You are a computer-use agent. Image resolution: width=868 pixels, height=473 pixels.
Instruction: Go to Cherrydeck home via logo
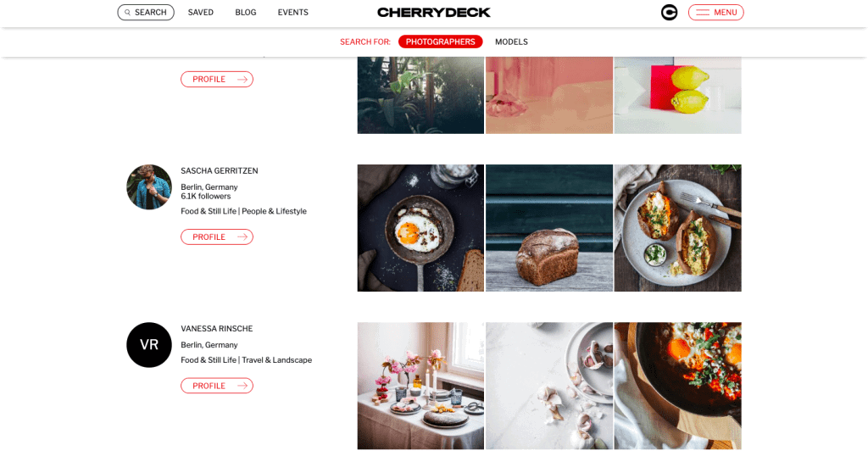433,12
